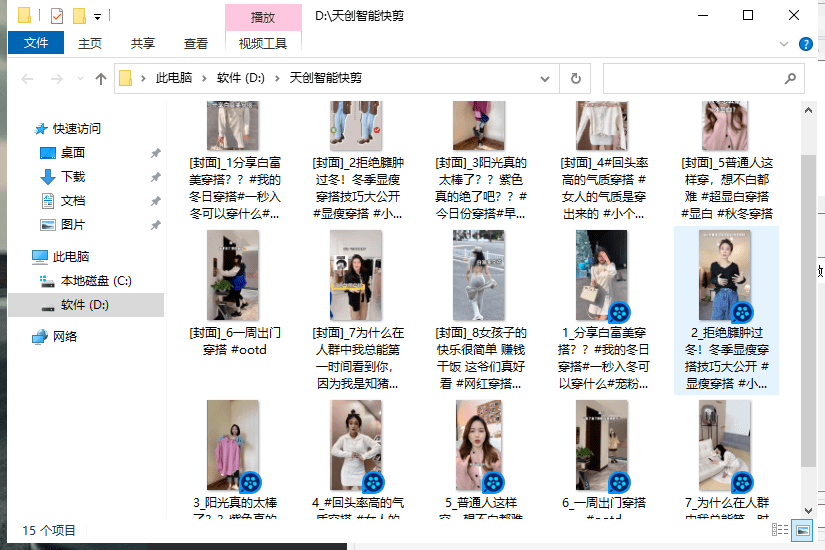Select 本地磁盘 (C:) in navigation pane
This screenshot has width=825, height=550.
click(x=96, y=281)
